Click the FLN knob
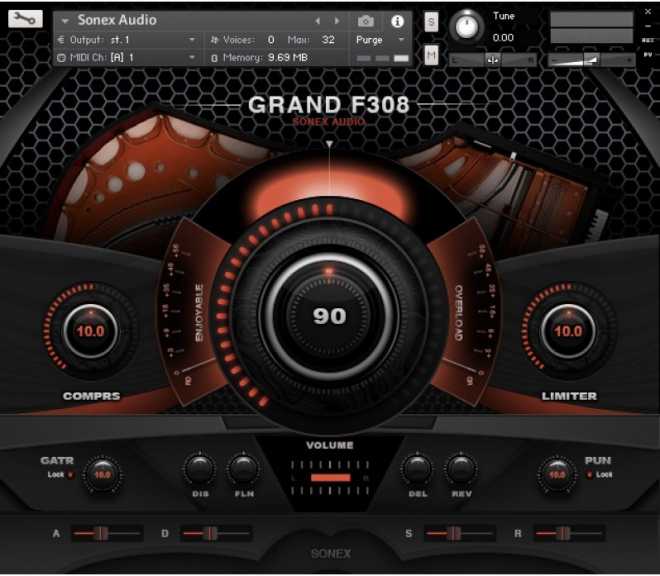 tap(243, 468)
